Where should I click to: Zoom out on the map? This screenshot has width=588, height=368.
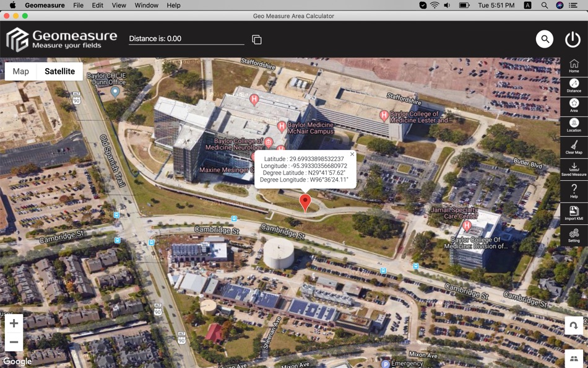(x=14, y=342)
